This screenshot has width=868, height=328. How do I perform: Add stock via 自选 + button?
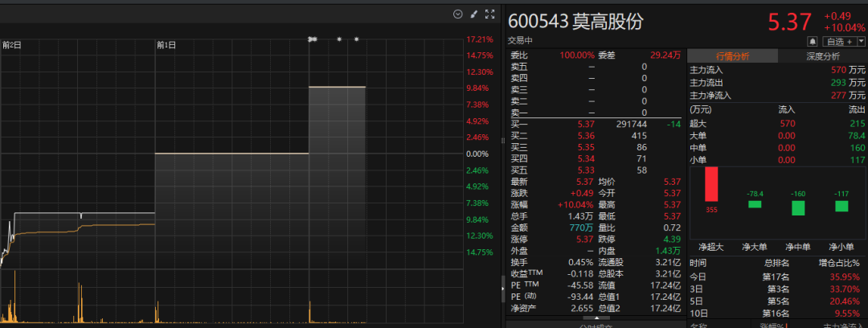tap(840, 42)
